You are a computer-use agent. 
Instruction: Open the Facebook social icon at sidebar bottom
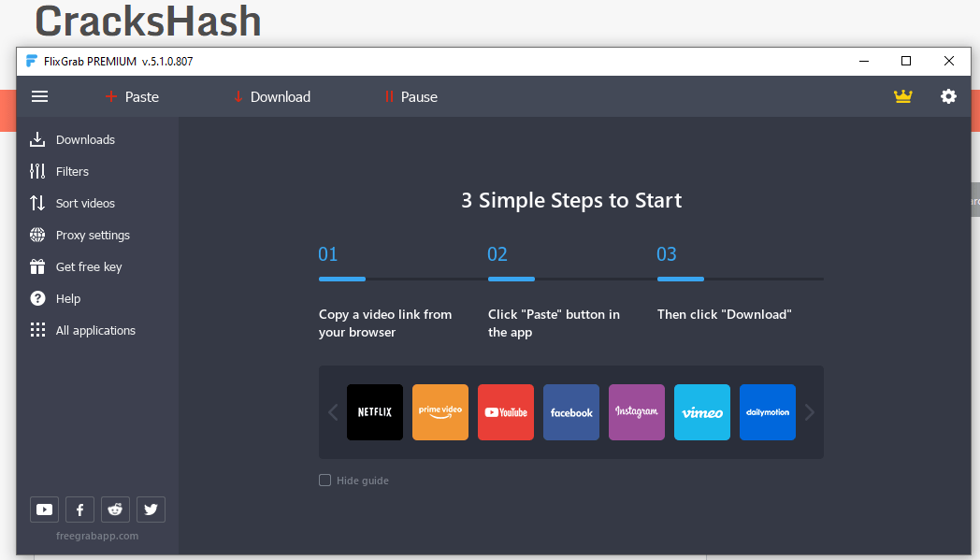point(80,510)
